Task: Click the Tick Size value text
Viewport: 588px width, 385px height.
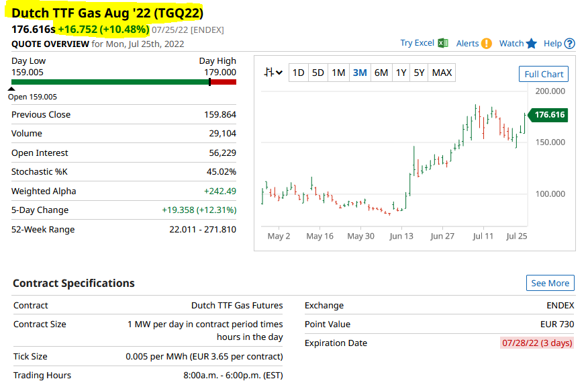Action: point(204,357)
